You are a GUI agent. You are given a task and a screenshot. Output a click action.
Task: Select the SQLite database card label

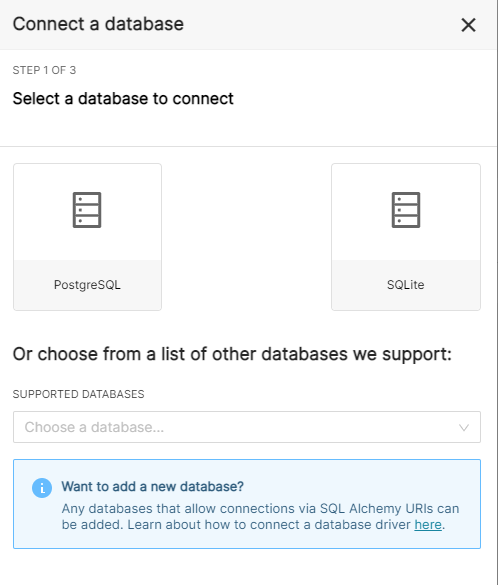(405, 285)
